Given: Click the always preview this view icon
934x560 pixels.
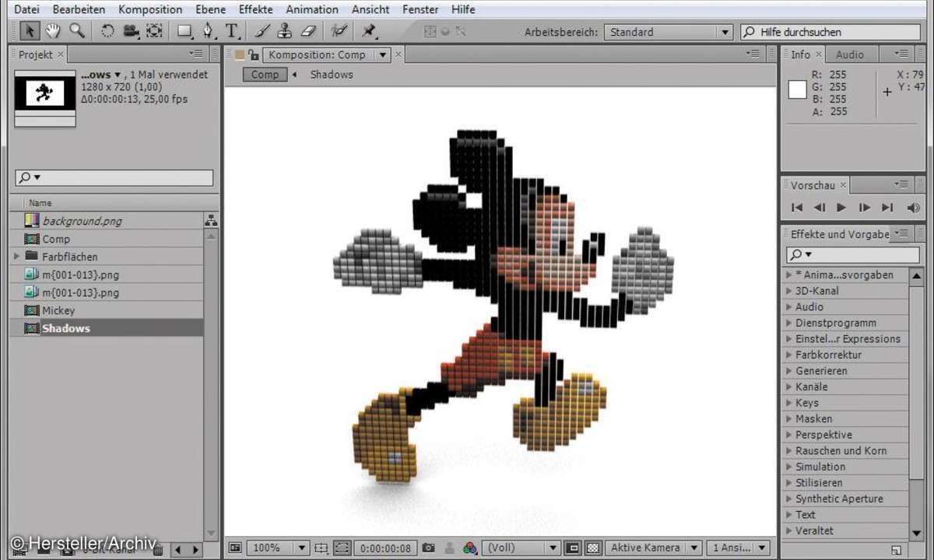Looking at the screenshot, I should point(235,548).
